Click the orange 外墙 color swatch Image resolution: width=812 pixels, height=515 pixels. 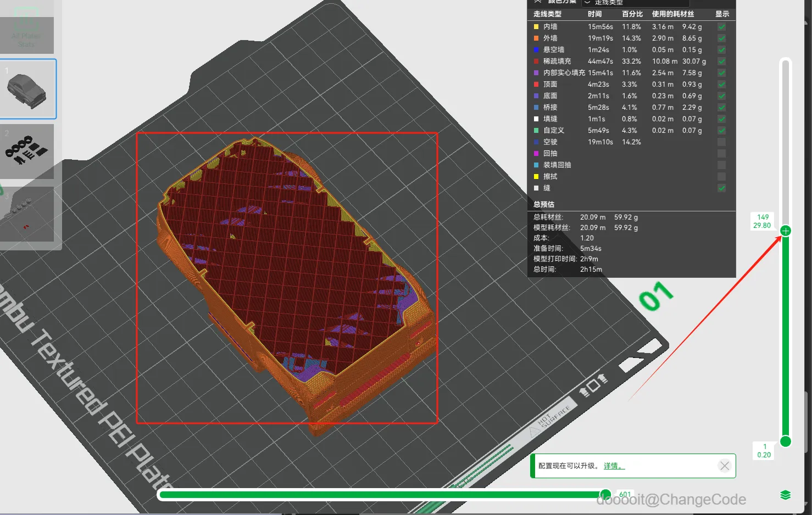pyautogui.click(x=536, y=38)
